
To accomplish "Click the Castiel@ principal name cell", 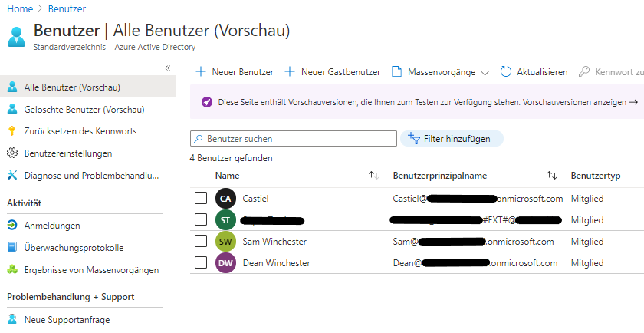I will 478,199.
